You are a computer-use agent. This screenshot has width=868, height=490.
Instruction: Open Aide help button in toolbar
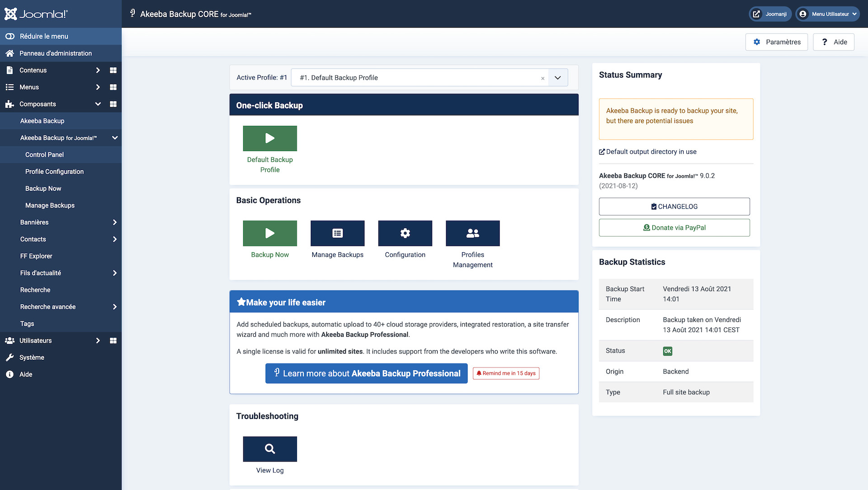point(834,42)
